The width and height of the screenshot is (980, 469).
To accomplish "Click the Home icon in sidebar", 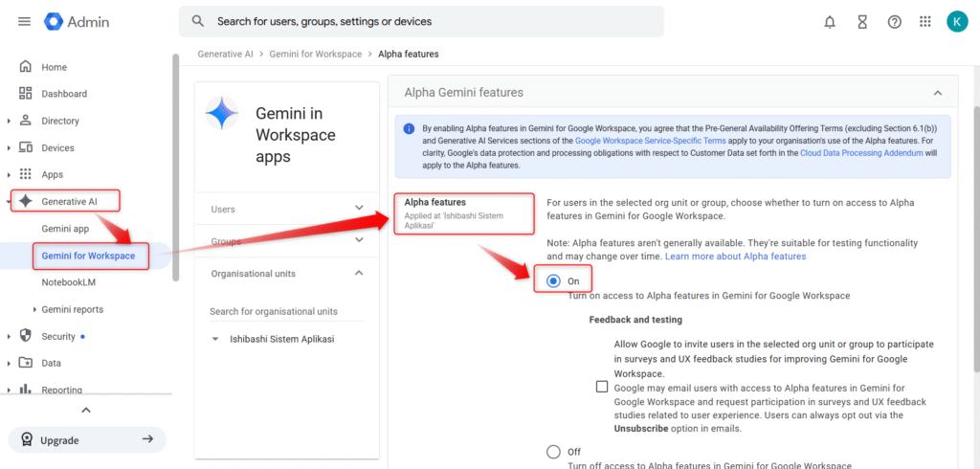I will [26, 67].
